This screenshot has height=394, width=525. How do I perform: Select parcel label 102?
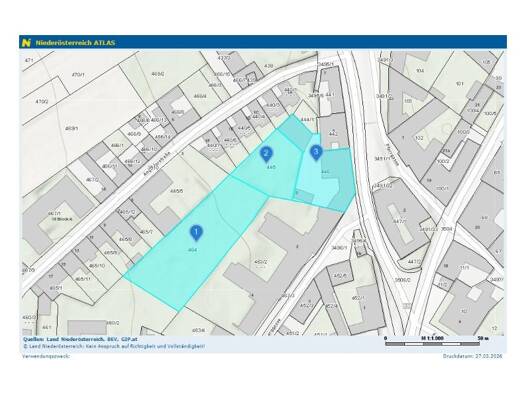coord(419,138)
